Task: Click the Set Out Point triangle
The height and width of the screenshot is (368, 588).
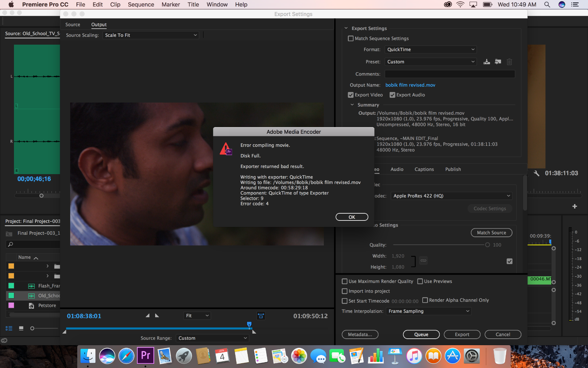Action: 157,316
